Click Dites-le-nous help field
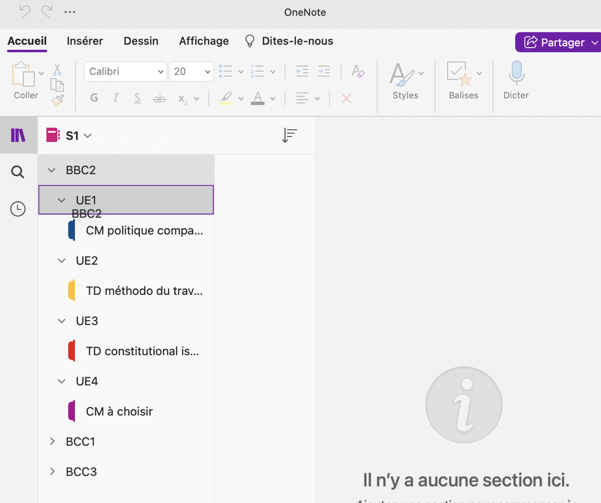Viewport: 601px width, 503px height. click(297, 41)
